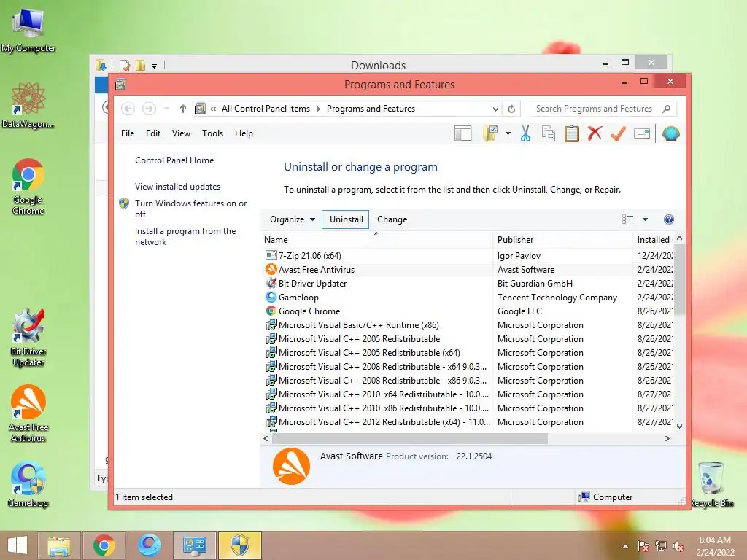Open Control Panel Home link
This screenshot has height=560, width=747.
(174, 160)
